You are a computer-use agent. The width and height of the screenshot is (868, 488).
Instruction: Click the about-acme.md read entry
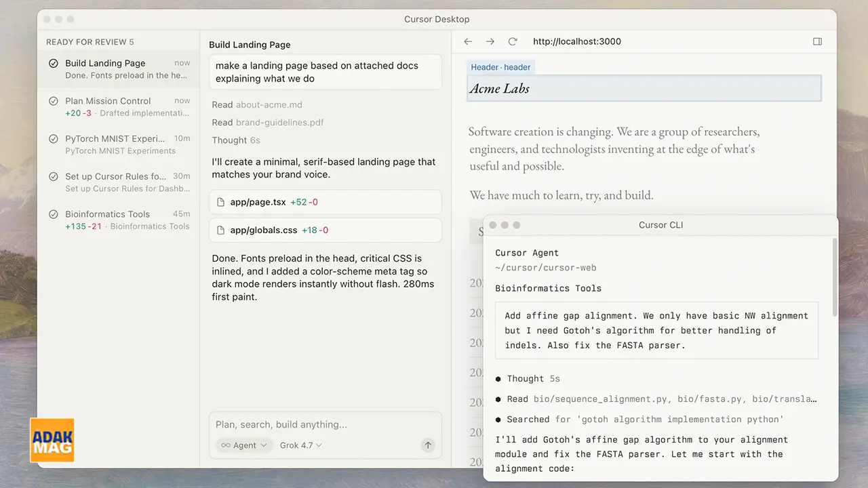click(x=257, y=105)
